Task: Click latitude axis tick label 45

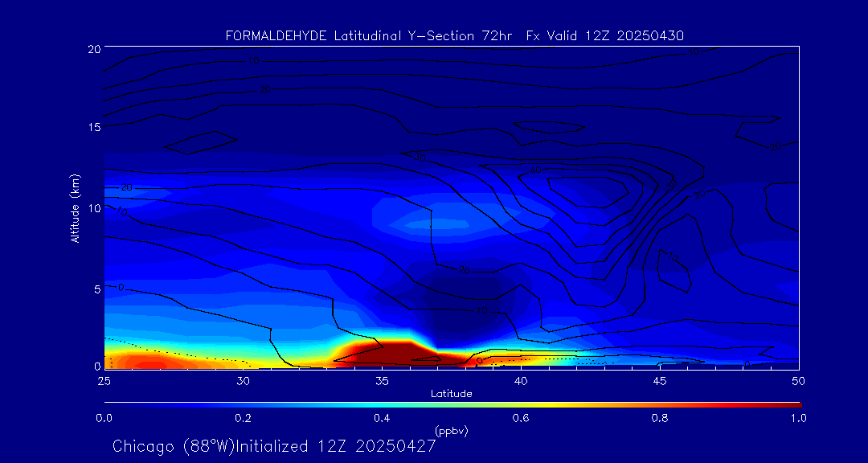Action: tap(659, 381)
